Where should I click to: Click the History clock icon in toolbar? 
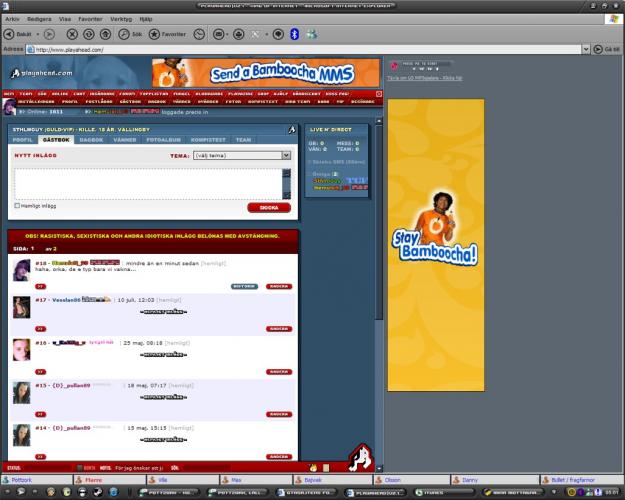199,34
